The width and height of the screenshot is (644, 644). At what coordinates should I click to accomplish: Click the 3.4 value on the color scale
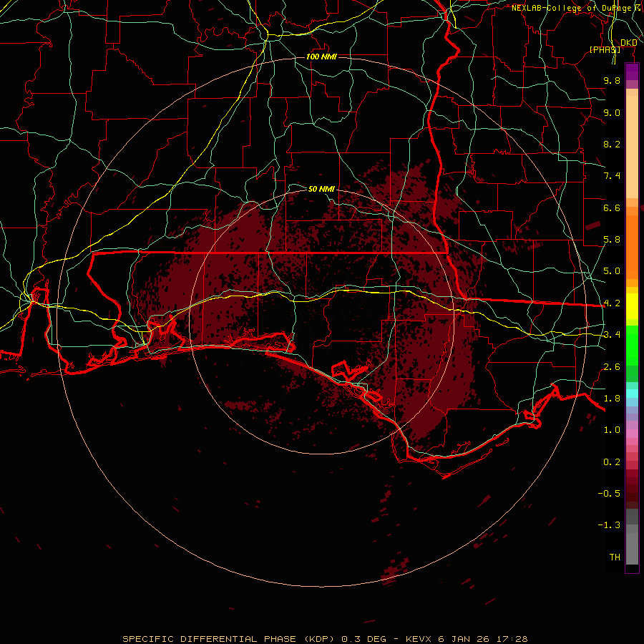click(x=612, y=335)
